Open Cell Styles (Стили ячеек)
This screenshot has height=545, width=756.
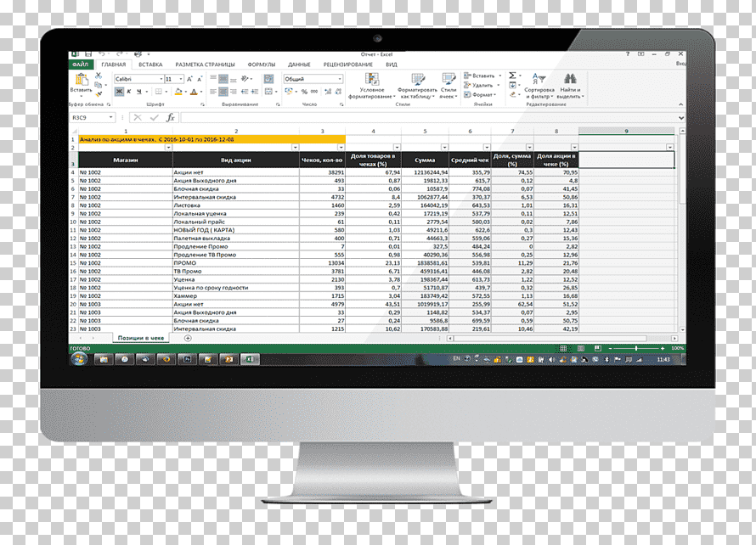(x=449, y=86)
